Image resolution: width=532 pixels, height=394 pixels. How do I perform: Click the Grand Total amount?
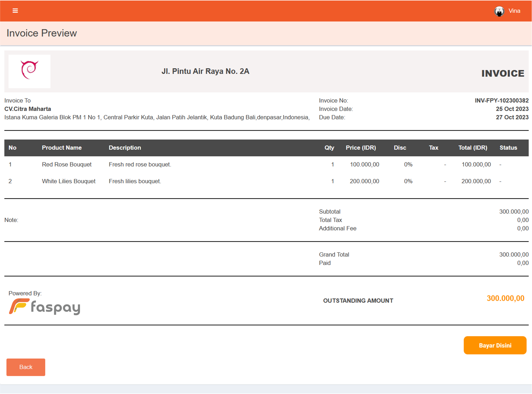point(514,254)
